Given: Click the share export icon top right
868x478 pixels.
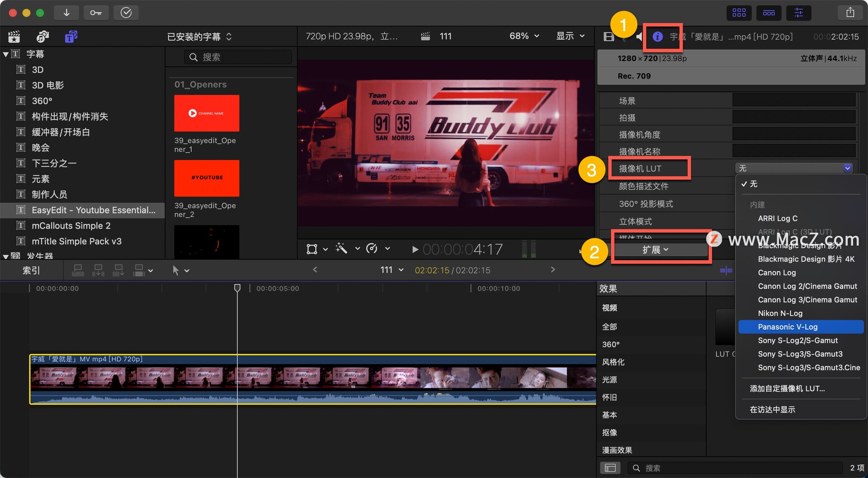Looking at the screenshot, I should coord(850,12).
